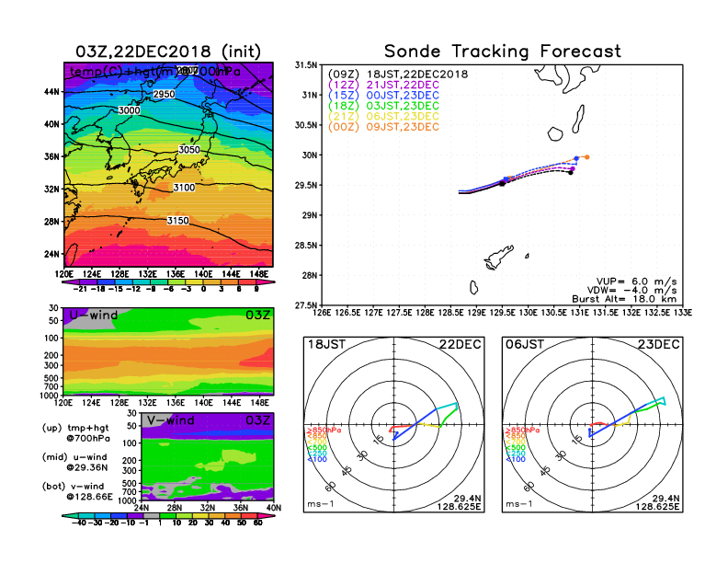Click the blue landing dot on the track map
This screenshot has height=563, width=728.
[576, 158]
